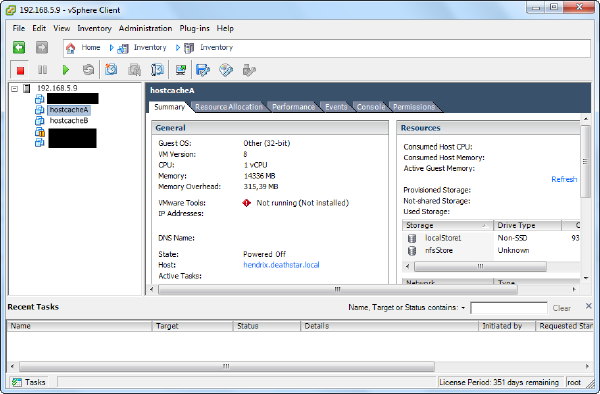This screenshot has width=600, height=394.
Task: Click the Target column header
Action: (192, 326)
